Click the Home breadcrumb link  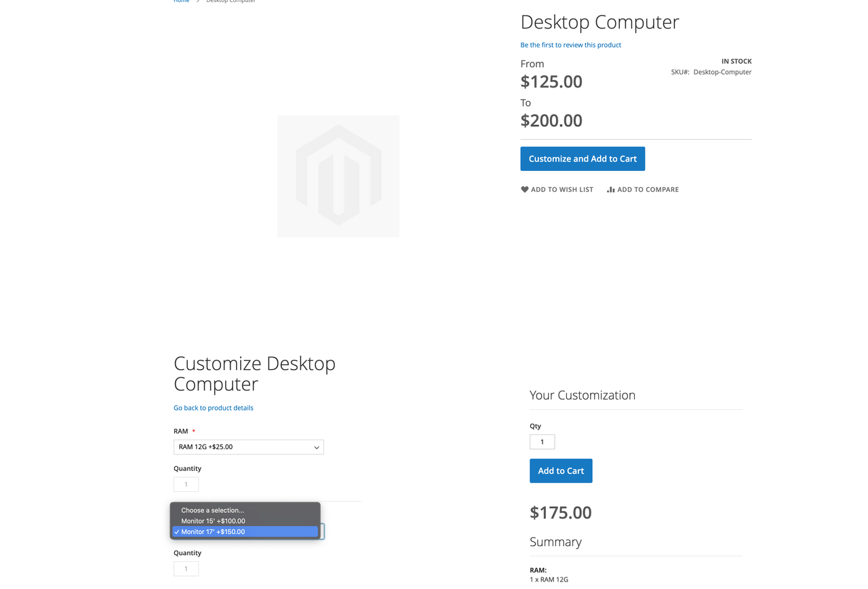click(x=181, y=1)
